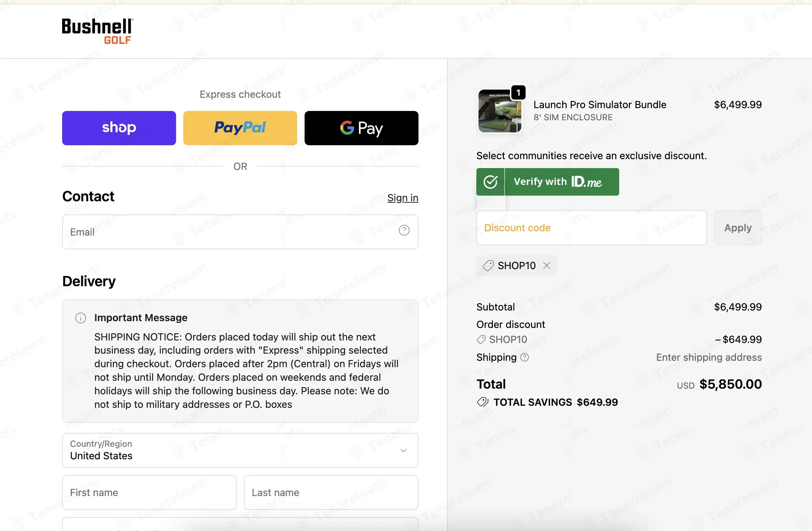Click the 'Express checkout' label

[240, 94]
